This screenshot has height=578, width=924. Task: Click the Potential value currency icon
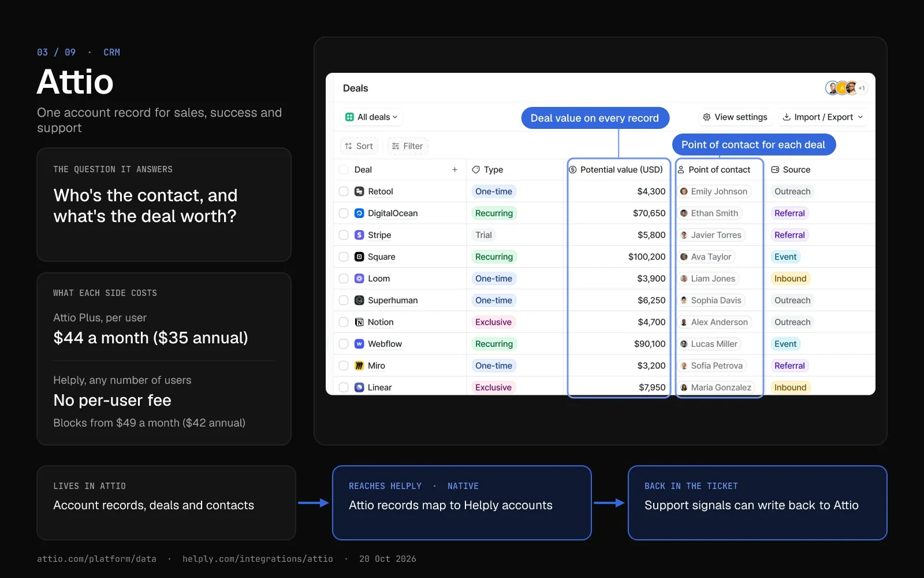[x=573, y=169]
